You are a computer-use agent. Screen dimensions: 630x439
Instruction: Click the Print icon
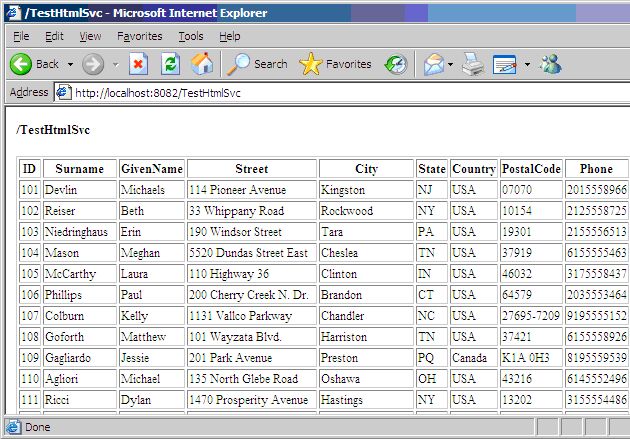pos(473,64)
